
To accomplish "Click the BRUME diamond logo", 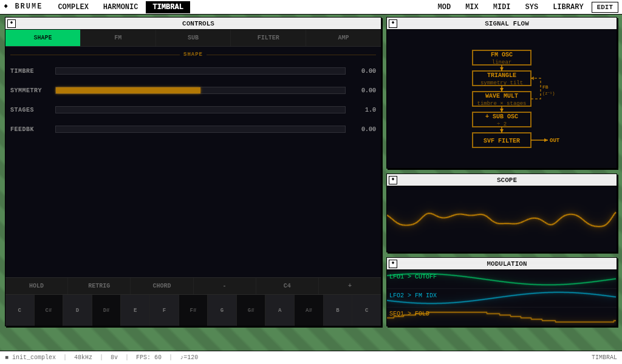I will 6,7.
